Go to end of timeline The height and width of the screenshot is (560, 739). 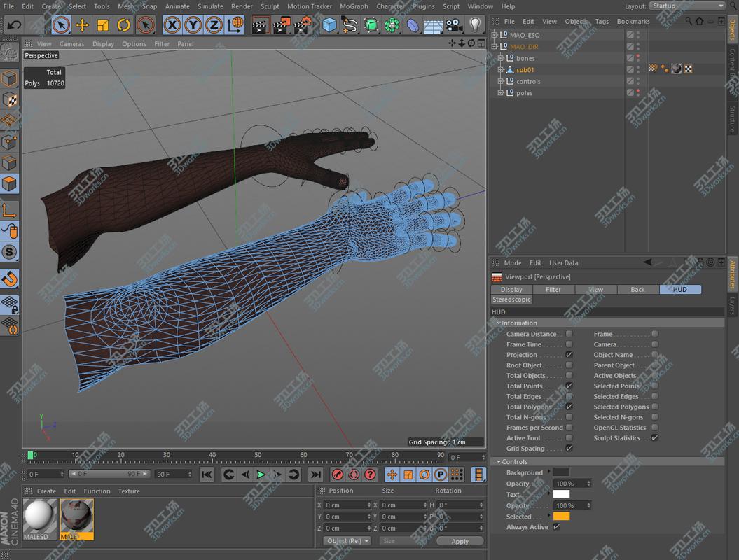(316, 475)
